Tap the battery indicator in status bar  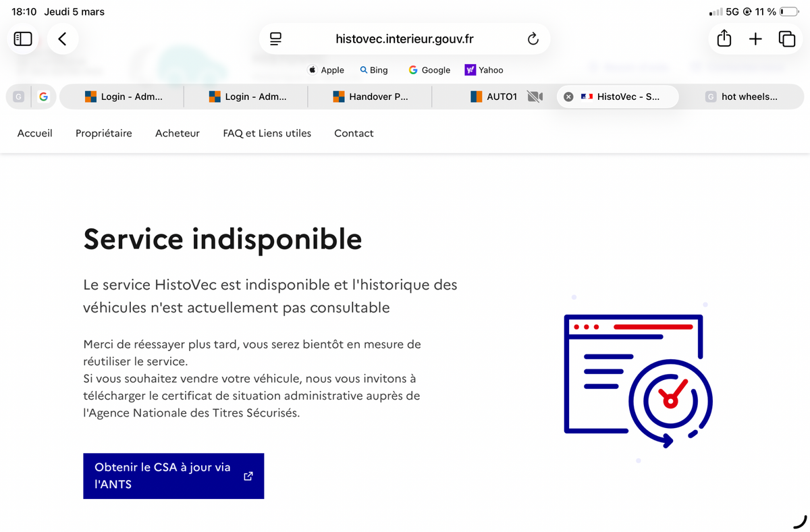pyautogui.click(x=790, y=11)
